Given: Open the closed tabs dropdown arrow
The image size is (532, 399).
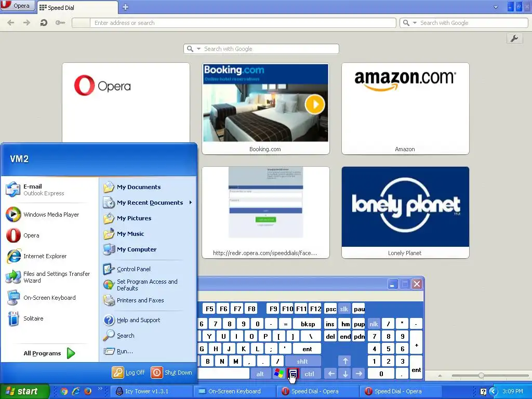Looking at the screenshot, I should 496,7.
